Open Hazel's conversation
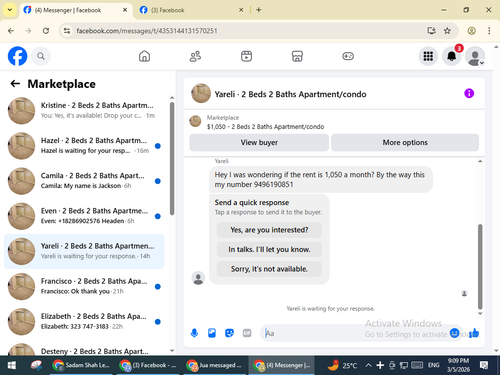 [84, 146]
